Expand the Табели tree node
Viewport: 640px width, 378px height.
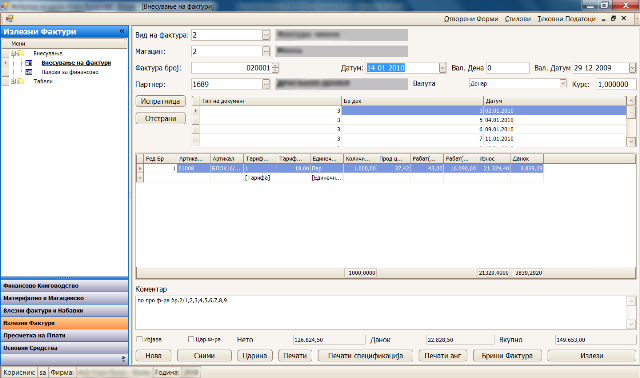[x=13, y=81]
